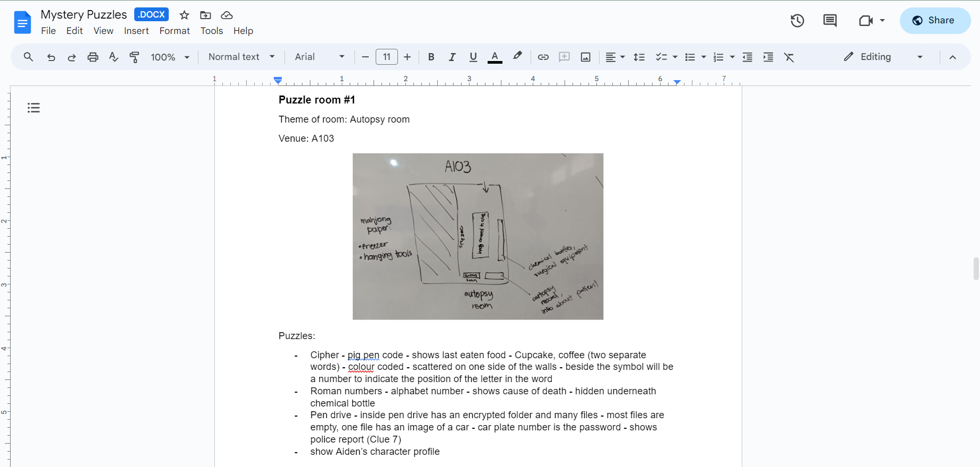Activate the paint format tool
This screenshot has width=980, height=467.
[135, 57]
